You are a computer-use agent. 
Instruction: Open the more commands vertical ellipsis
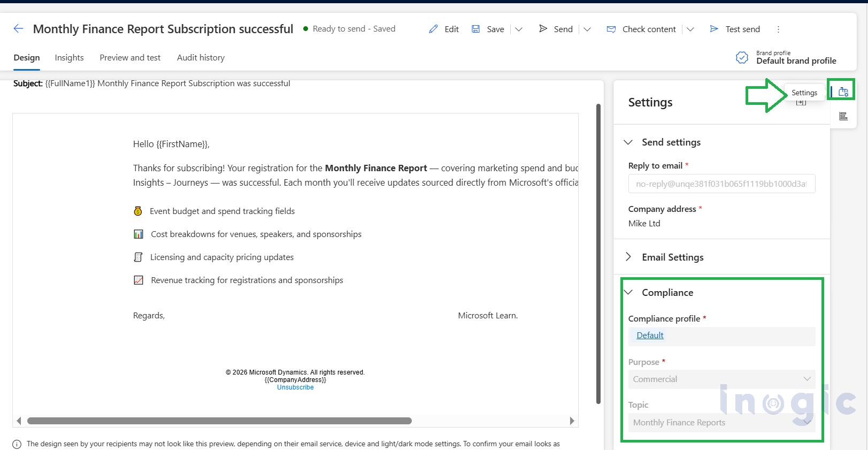tap(778, 29)
